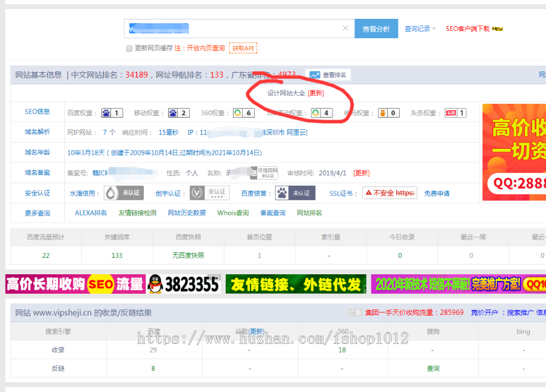
Task: Click the 获取API link
Action: click(243, 49)
